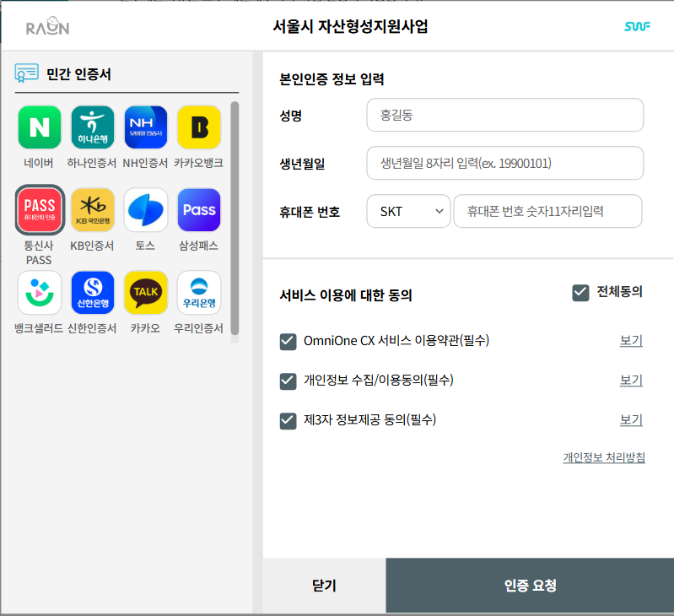View OmniOne CX 이용약관 via 보기 link
Screen dimensions: 674x616
(x=631, y=340)
